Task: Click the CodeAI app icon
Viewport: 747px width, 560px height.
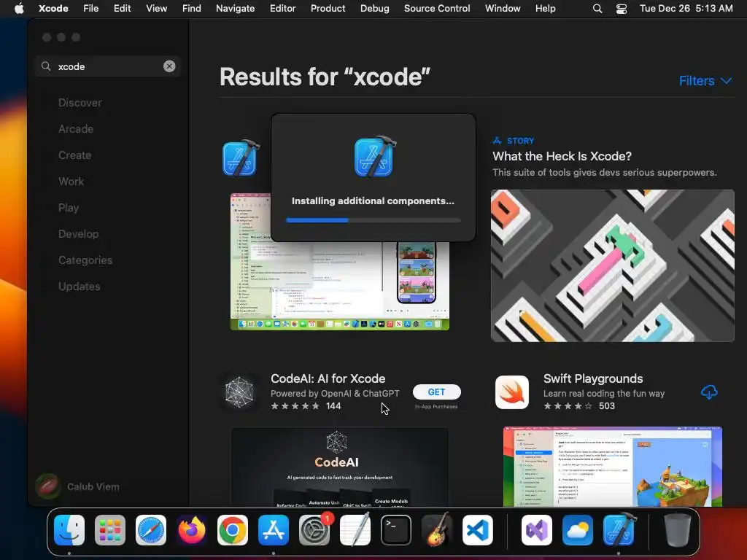Action: coord(239,392)
